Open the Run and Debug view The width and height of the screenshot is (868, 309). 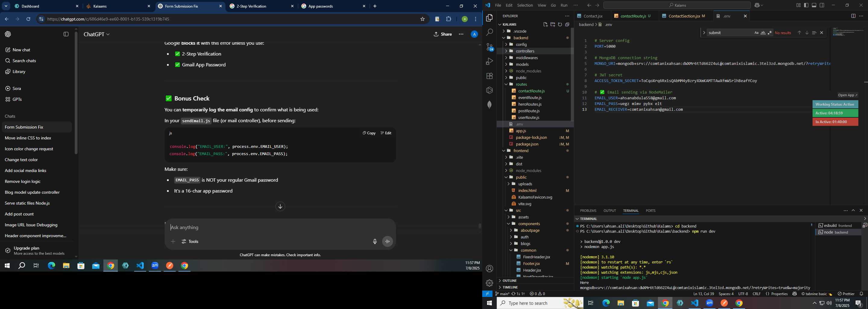coord(489,61)
